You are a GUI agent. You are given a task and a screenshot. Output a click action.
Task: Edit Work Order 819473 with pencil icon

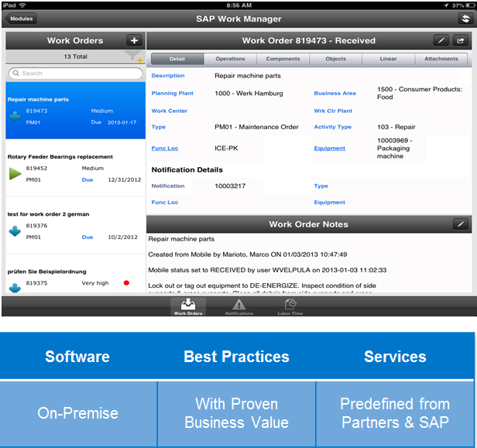[441, 41]
